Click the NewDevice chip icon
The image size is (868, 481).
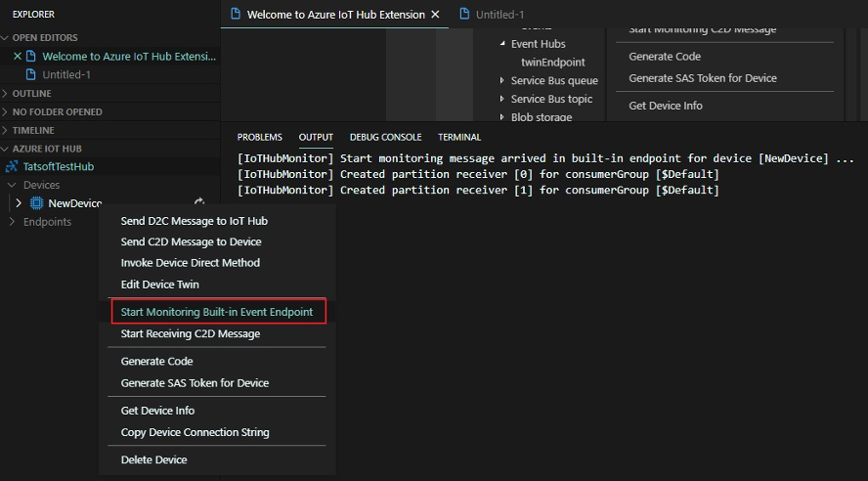coord(36,203)
